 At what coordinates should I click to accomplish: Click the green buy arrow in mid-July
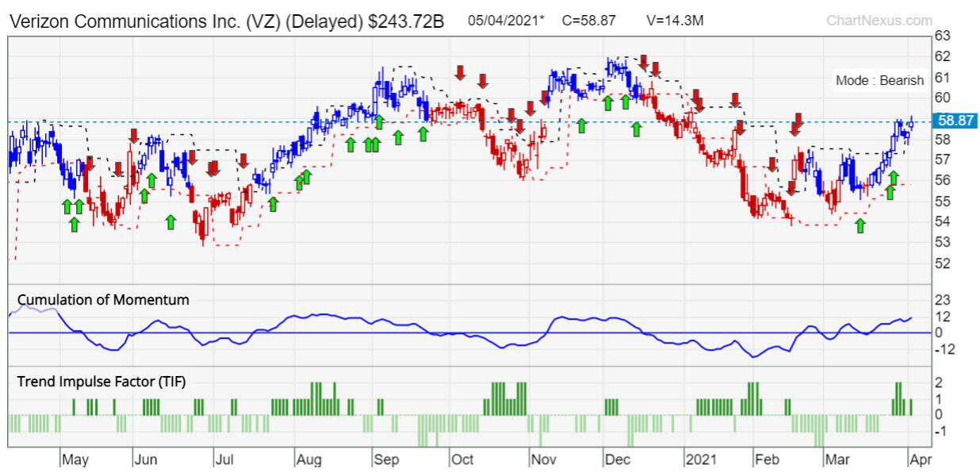tap(273, 204)
